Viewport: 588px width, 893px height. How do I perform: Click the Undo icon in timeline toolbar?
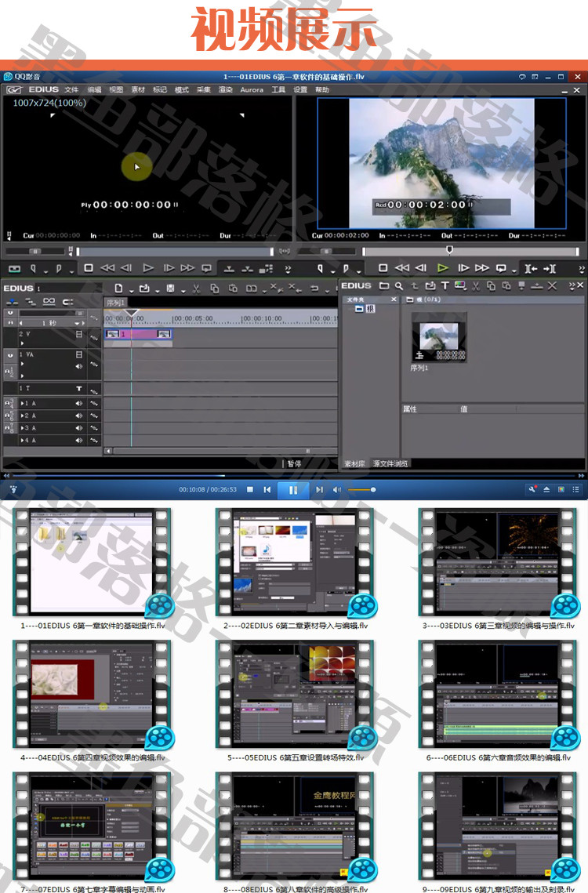point(314,289)
